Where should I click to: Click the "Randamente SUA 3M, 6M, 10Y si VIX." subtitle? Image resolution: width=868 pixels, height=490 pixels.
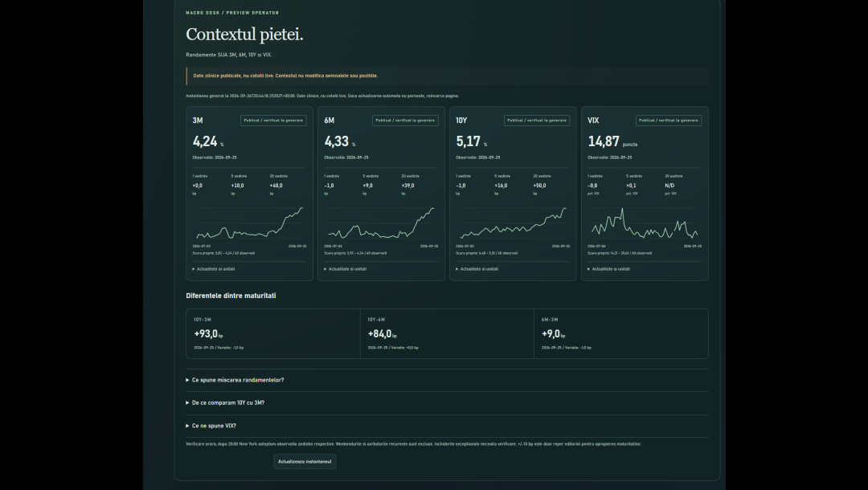coord(229,55)
